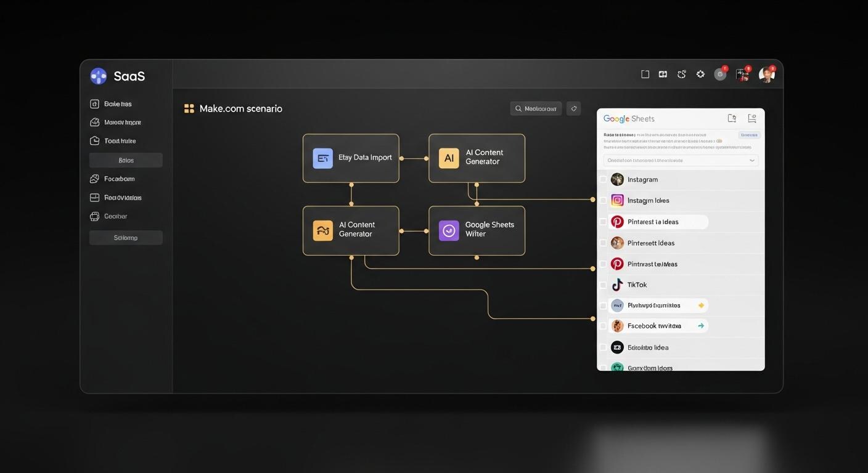Image resolution: width=868 pixels, height=473 pixels.
Task: Click the Google Sheets panel title
Action: (x=629, y=118)
